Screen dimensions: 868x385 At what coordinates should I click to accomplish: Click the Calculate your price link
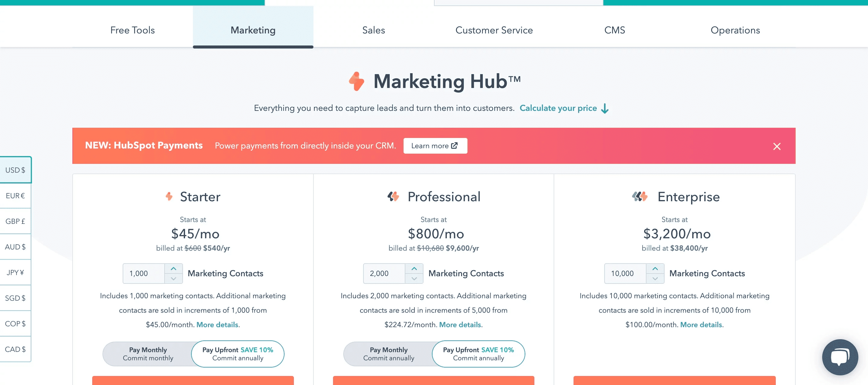558,108
